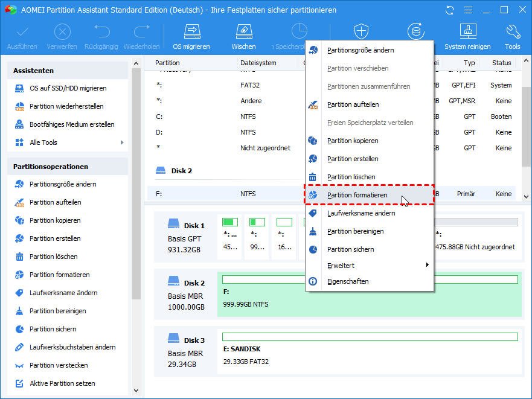Viewport: 532px width, 399px height.
Task: Sort by the Typ column header
Action: click(469, 63)
